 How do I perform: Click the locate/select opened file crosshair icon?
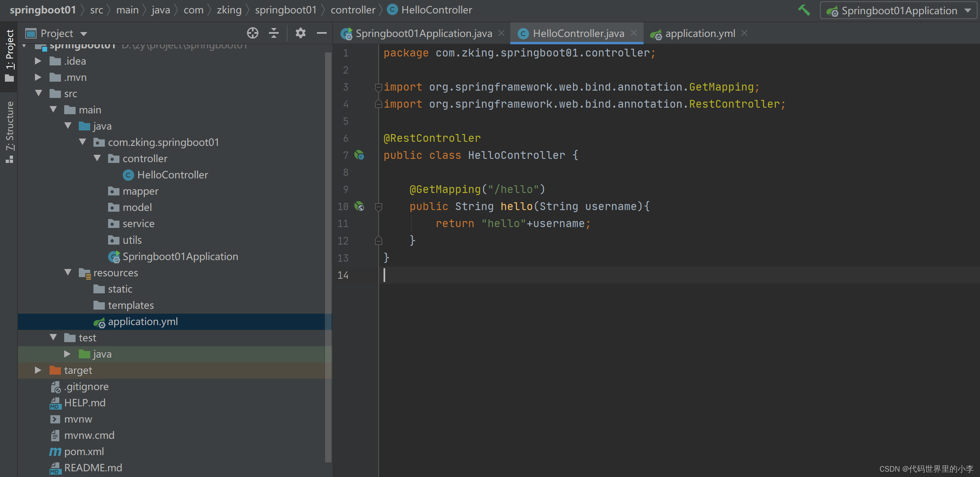tap(252, 33)
